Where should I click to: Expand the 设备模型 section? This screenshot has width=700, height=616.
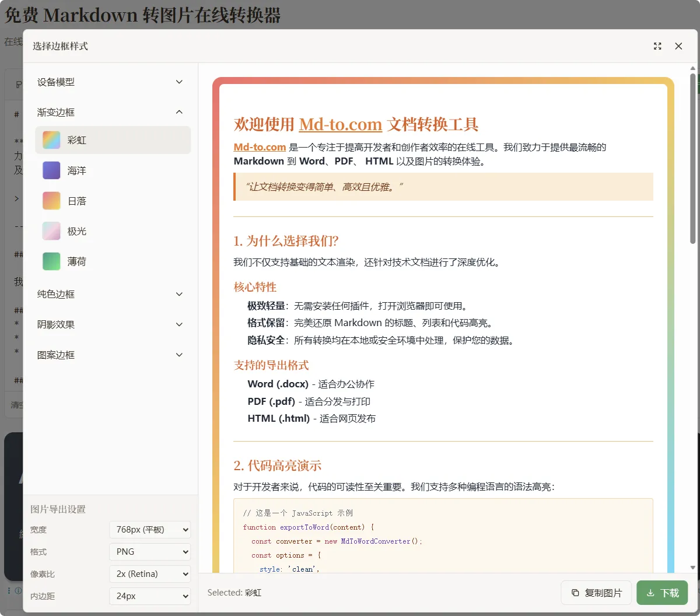[110, 82]
